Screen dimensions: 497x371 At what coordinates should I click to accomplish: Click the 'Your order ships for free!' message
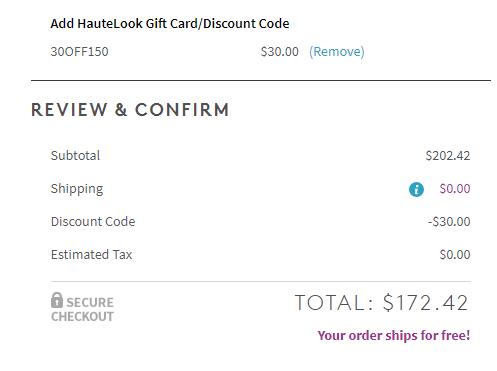(394, 335)
